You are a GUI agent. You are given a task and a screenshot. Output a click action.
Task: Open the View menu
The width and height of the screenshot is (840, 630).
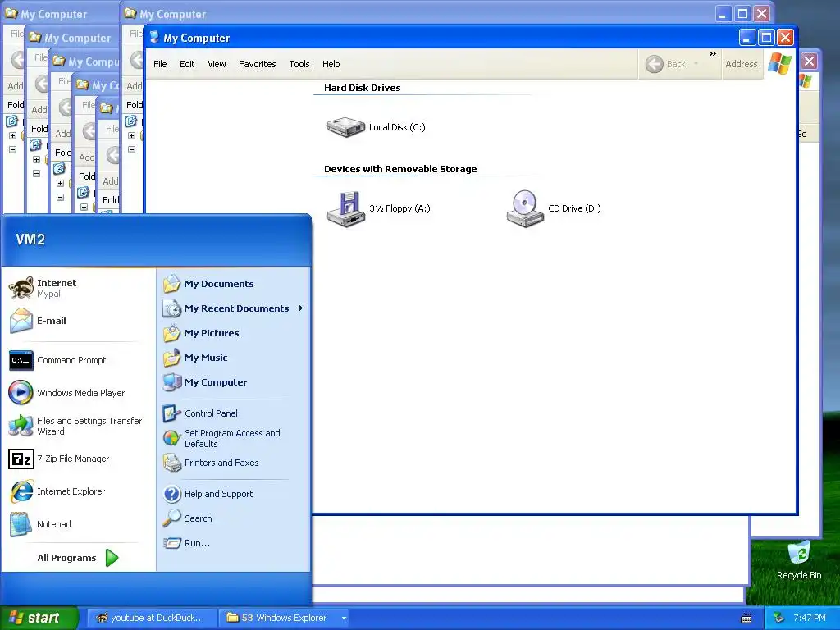217,64
